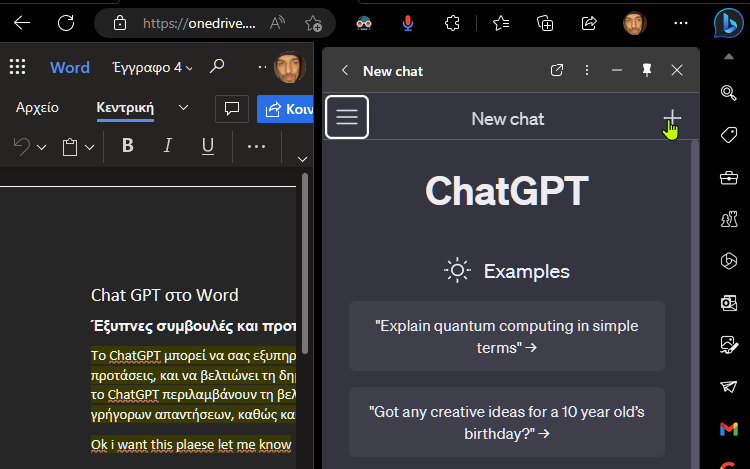750x469 pixels.
Task: Open the Shopping tag icon in the sidebar
Action: pos(728,135)
